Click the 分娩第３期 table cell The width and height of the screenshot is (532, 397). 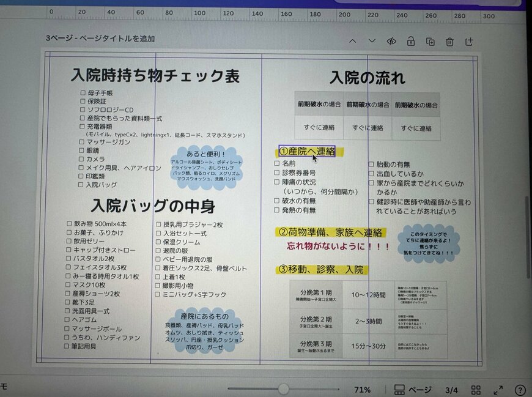[316, 346]
